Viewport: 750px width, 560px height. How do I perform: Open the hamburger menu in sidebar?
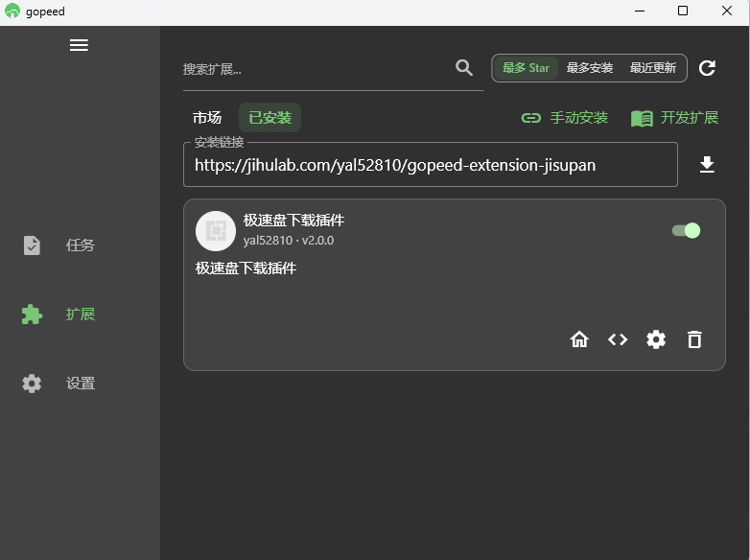tap(79, 45)
